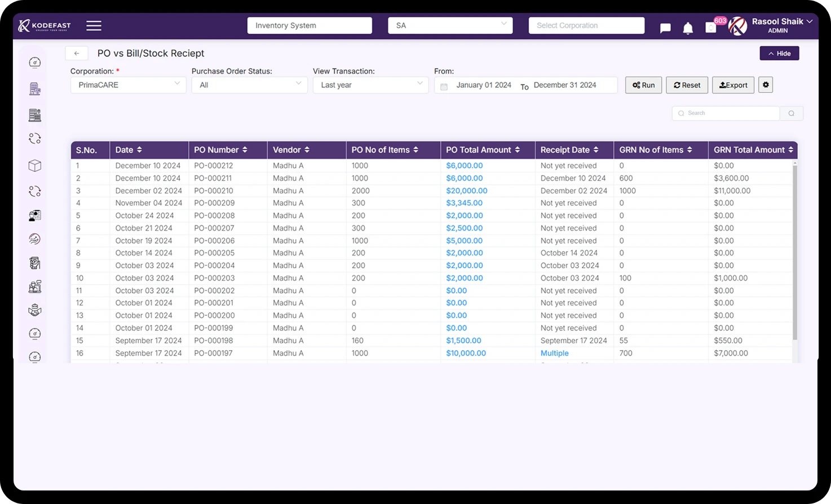Click the Select Corporation field

coord(586,25)
